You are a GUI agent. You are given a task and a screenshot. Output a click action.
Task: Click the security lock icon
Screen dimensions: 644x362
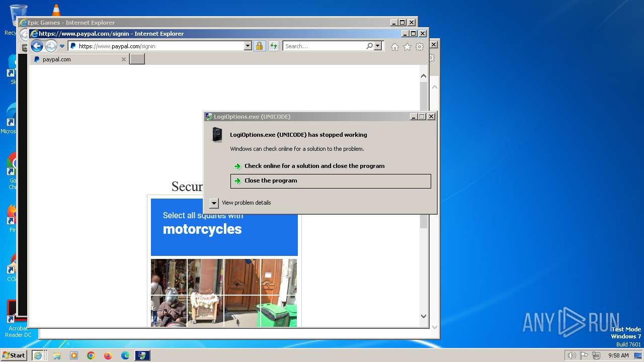click(x=259, y=46)
